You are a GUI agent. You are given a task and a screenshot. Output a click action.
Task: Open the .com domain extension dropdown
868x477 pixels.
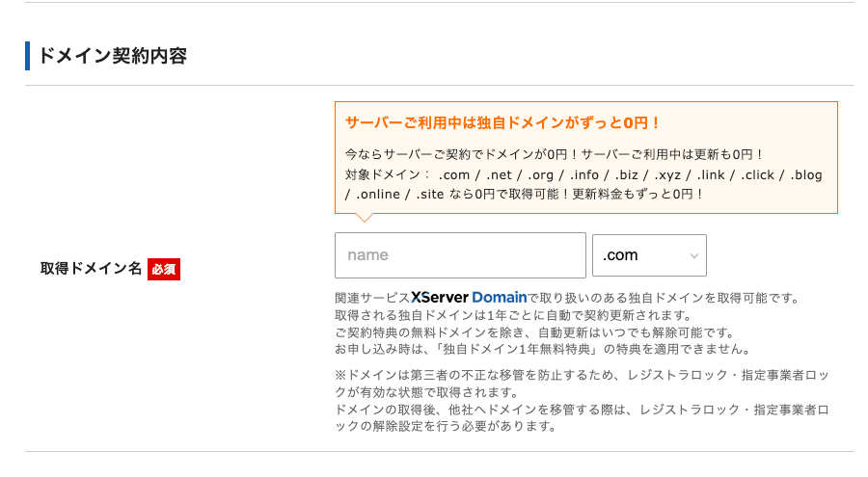click(648, 255)
